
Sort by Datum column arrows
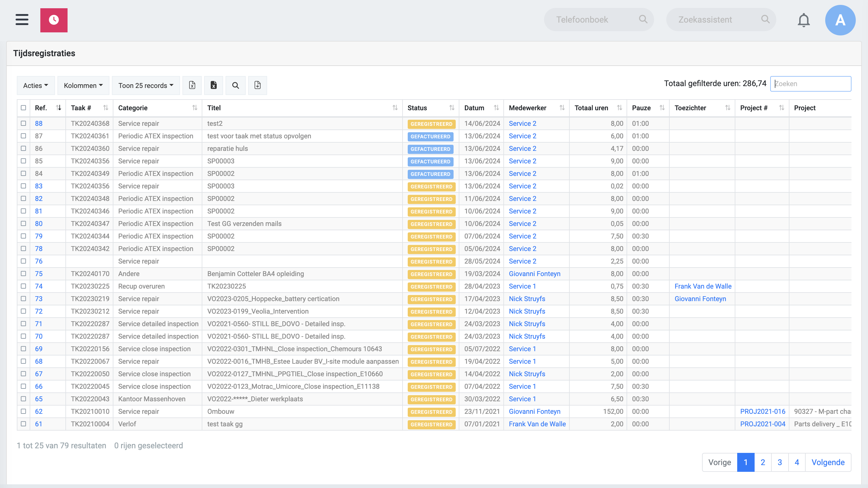[496, 108]
